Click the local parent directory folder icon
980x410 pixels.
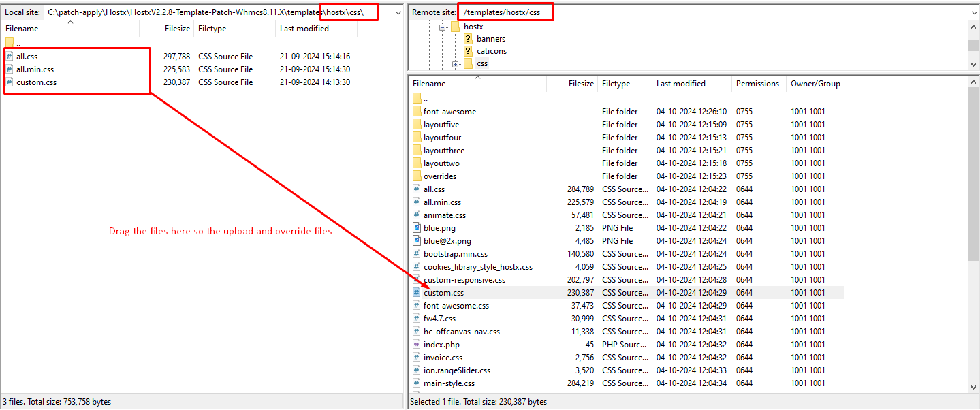10,43
